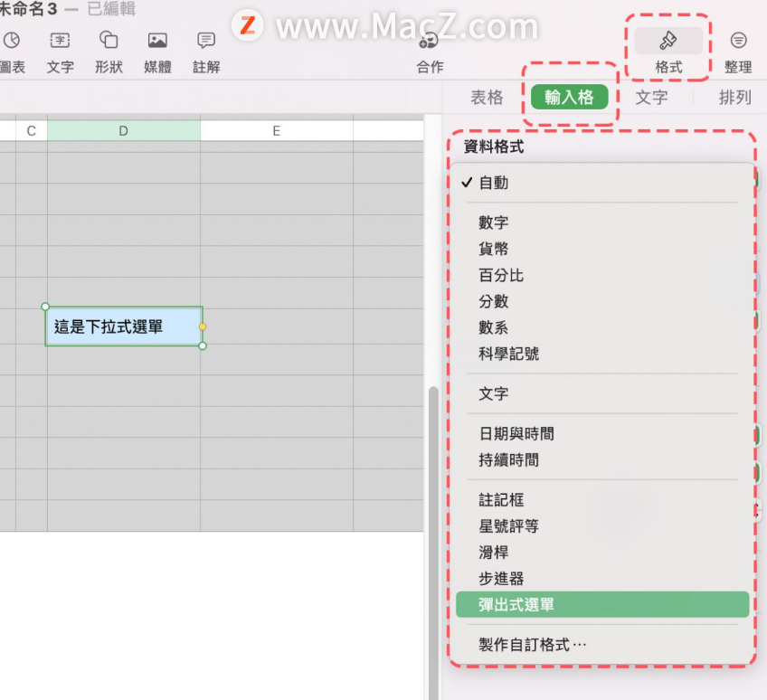Open the Organize (整理) panel icon
This screenshot has width=767, height=700.
[x=738, y=40]
